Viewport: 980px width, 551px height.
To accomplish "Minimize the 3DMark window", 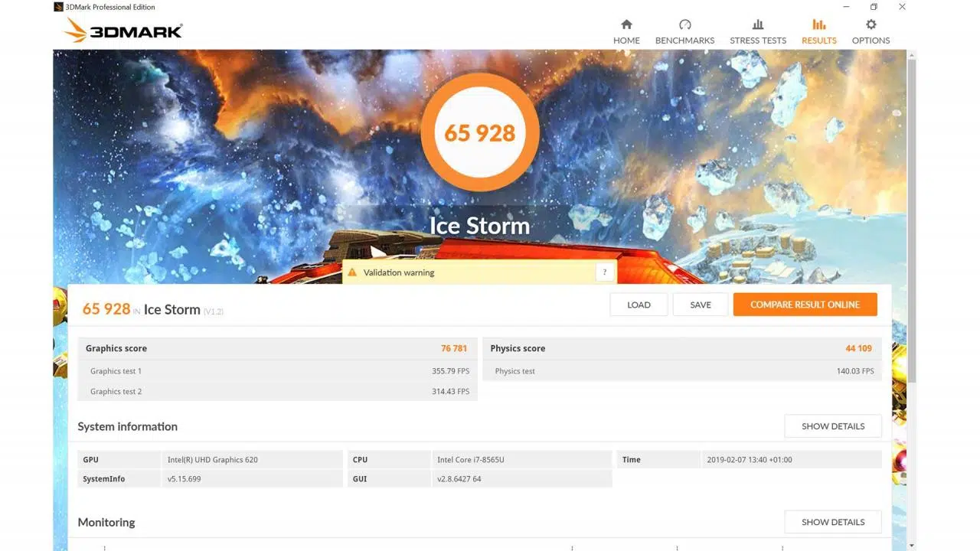I will (846, 7).
